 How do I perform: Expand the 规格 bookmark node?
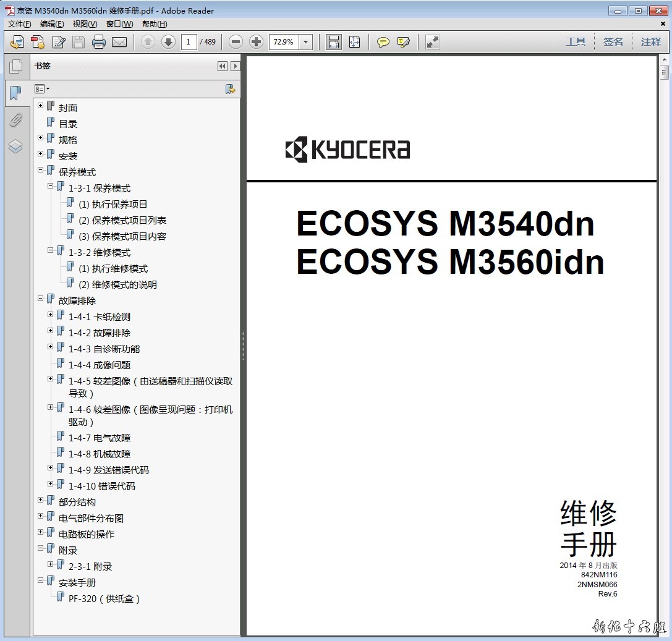tap(41, 138)
